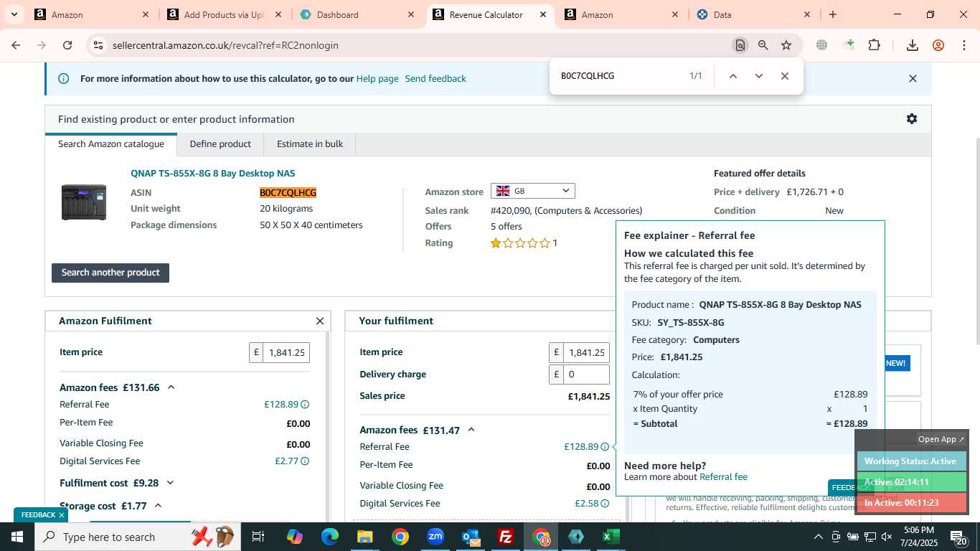Click info icon beside £2.58 Digital Services Fee

(x=605, y=504)
